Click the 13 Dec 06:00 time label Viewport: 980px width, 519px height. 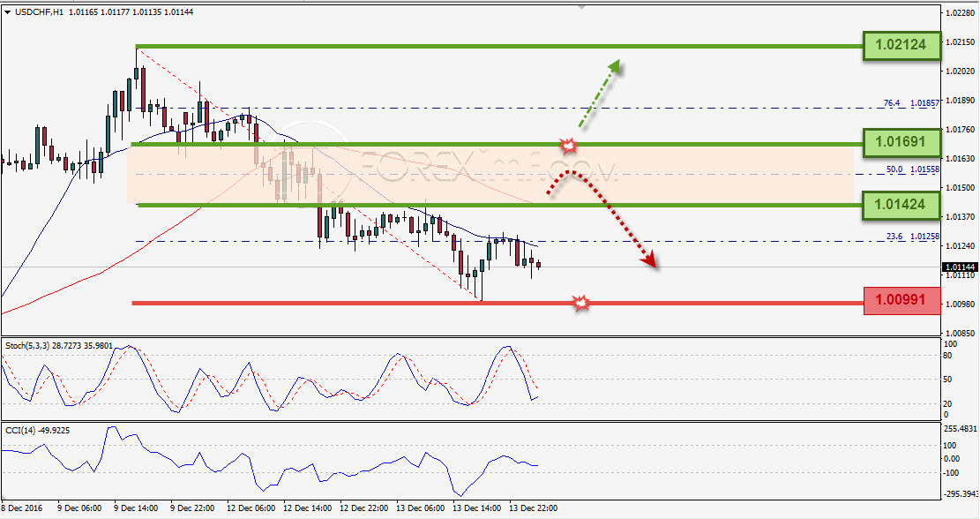[x=422, y=508]
